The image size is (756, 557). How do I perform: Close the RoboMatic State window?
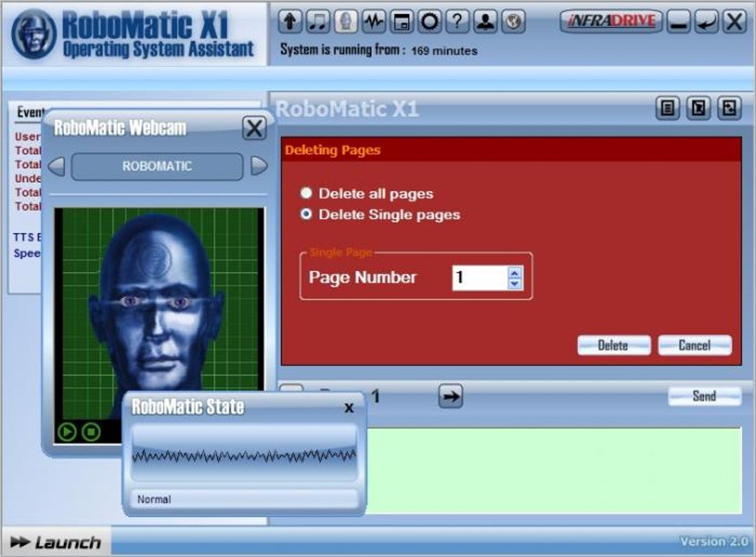pyautogui.click(x=349, y=408)
